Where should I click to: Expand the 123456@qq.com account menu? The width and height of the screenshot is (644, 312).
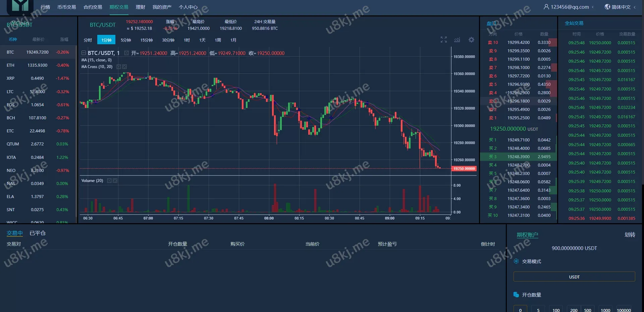569,7
